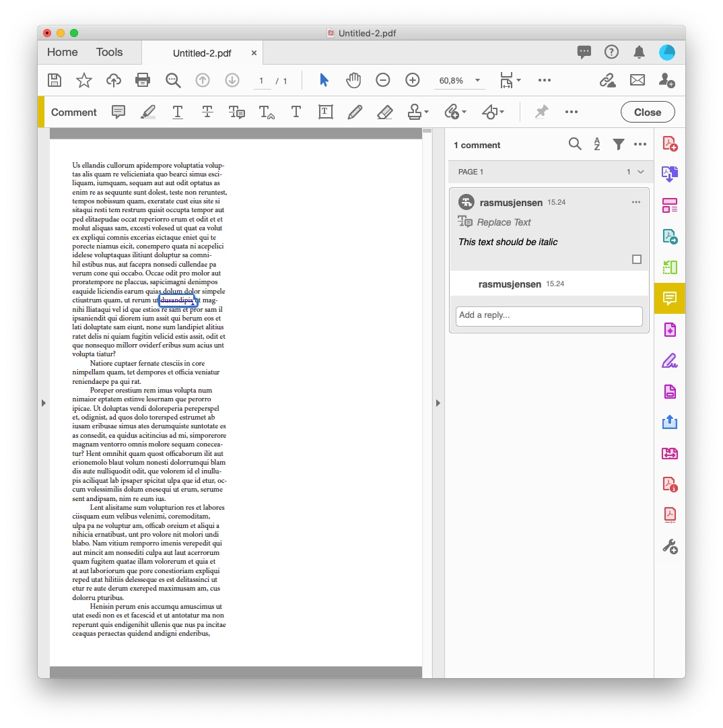This screenshot has width=723, height=728.
Task: Select the Replace text note tool
Action: click(x=237, y=112)
